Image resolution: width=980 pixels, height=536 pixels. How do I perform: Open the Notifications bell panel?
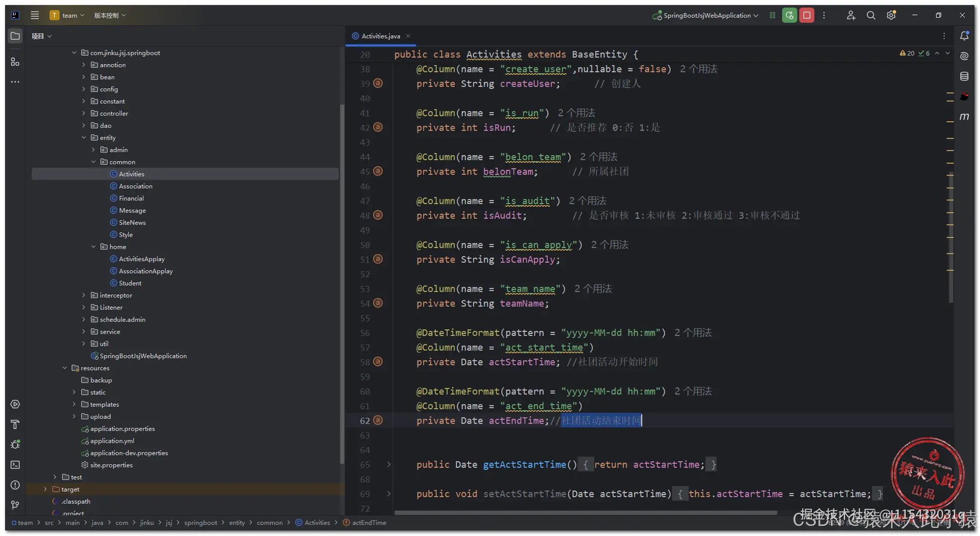point(964,36)
